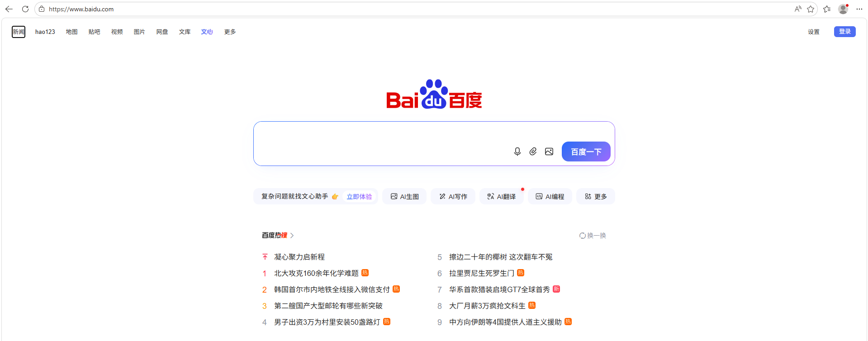Image resolution: width=868 pixels, height=341 pixels.
Task: Open 拉里贾尼生死罗生门 story
Action: (482, 273)
